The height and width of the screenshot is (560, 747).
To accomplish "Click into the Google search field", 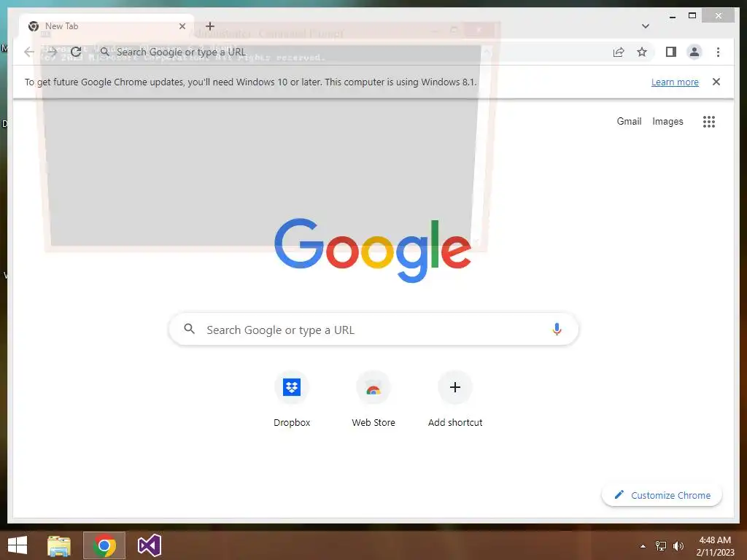I will pyautogui.click(x=373, y=329).
